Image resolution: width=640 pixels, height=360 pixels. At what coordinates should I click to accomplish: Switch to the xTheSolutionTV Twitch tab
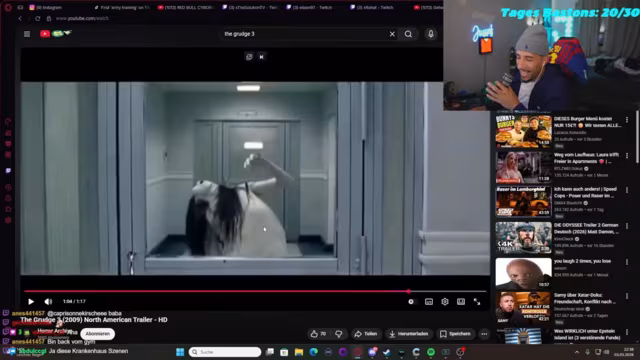coord(251,7)
